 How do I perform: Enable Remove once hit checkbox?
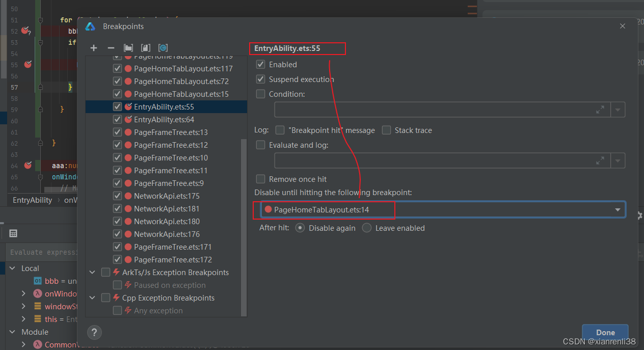(x=261, y=179)
